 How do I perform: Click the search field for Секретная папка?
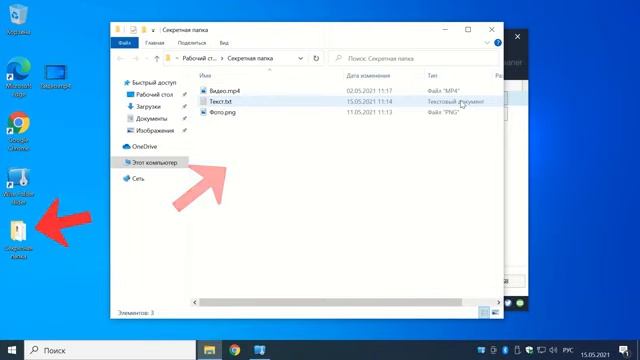pyautogui.click(x=414, y=58)
